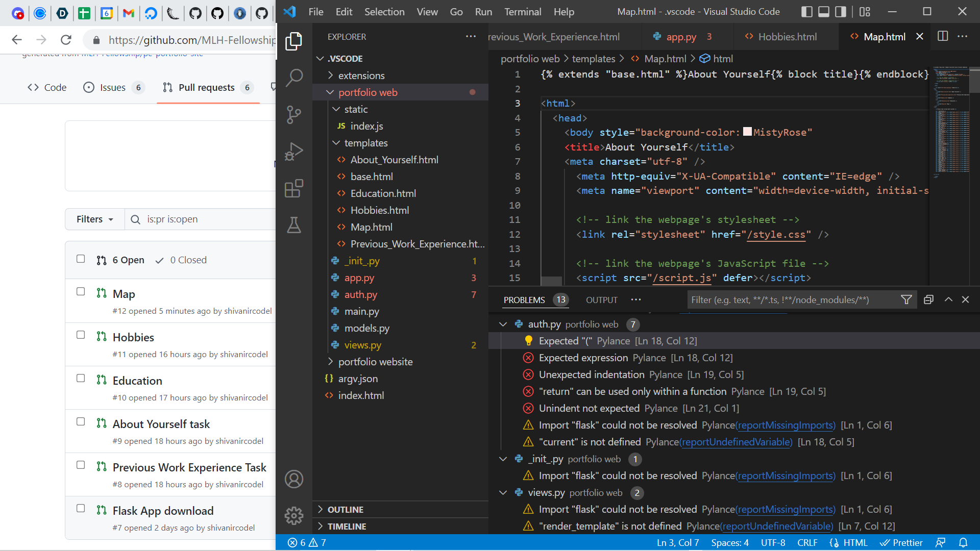This screenshot has width=980, height=551.
Task: Open the Source Control view icon
Action: coord(294,114)
